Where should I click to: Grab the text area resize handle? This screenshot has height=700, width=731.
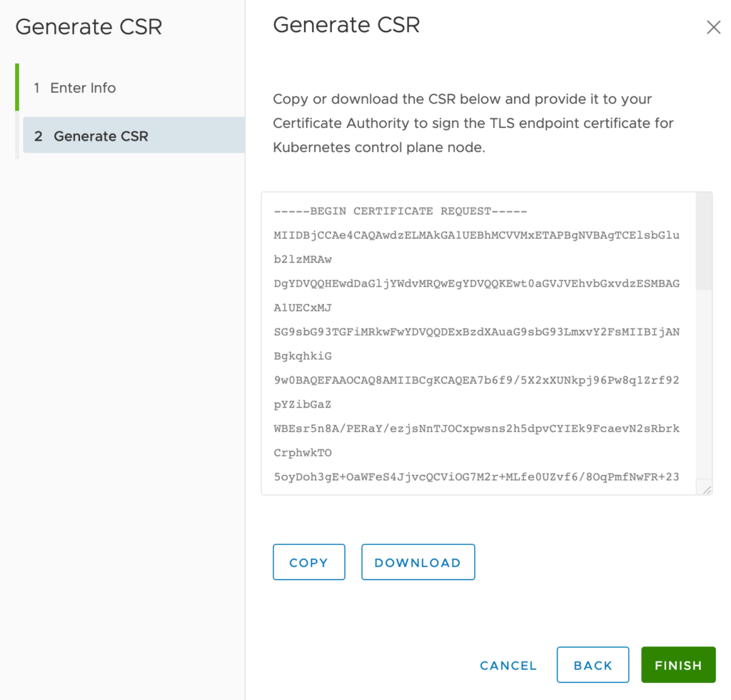click(x=707, y=489)
